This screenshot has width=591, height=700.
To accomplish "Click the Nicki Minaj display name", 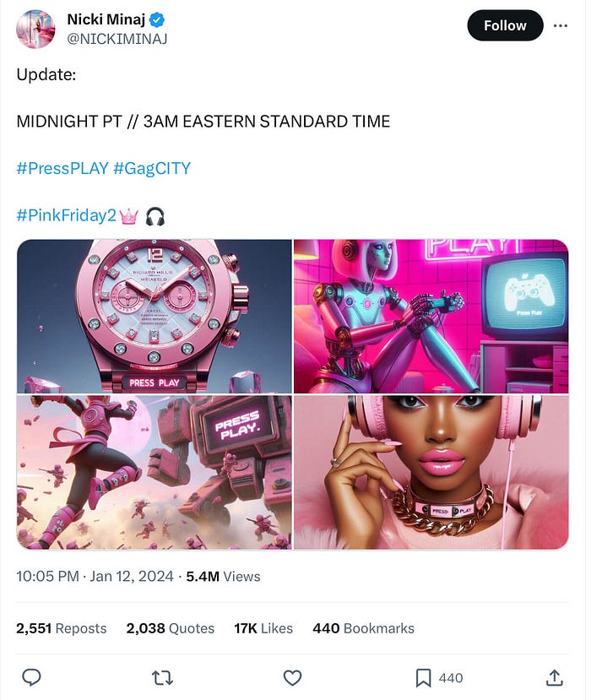I will [x=106, y=19].
